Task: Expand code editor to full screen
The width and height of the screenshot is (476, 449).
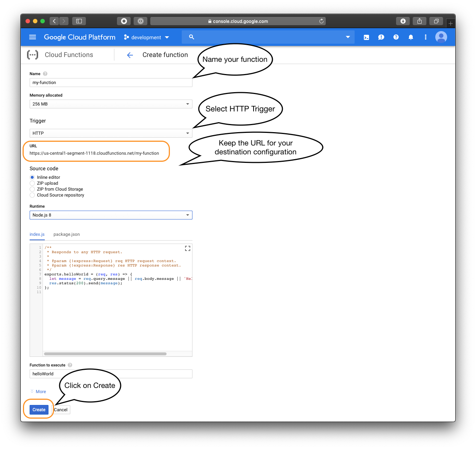Action: [188, 248]
